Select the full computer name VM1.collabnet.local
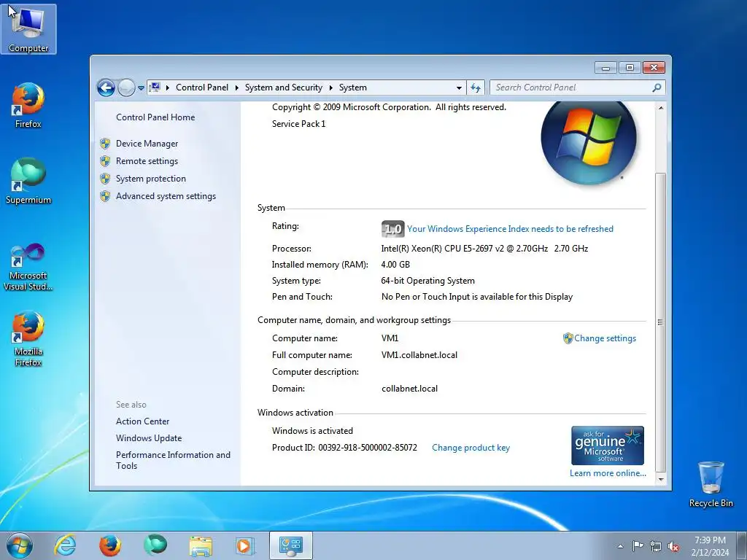Image resolution: width=747 pixels, height=560 pixels. point(419,355)
